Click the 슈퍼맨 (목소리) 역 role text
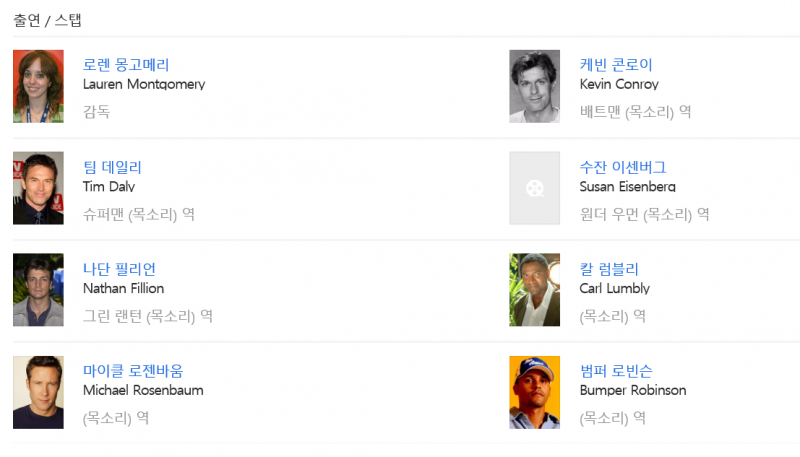The width and height of the screenshot is (800, 457). click(x=139, y=214)
